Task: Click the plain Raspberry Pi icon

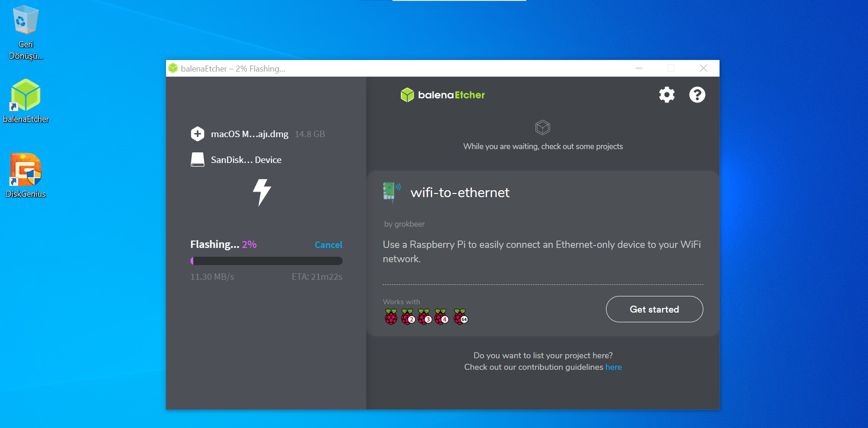Action: click(391, 317)
